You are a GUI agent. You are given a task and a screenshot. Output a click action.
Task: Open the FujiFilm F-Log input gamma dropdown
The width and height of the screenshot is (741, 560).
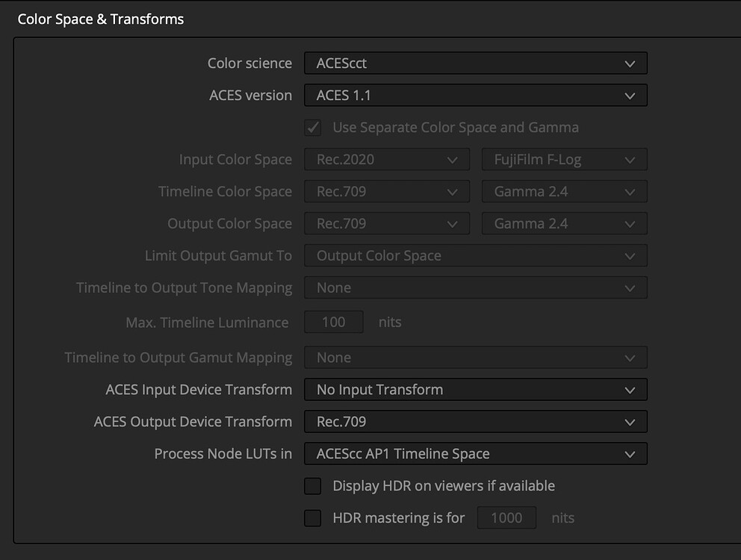click(x=564, y=159)
